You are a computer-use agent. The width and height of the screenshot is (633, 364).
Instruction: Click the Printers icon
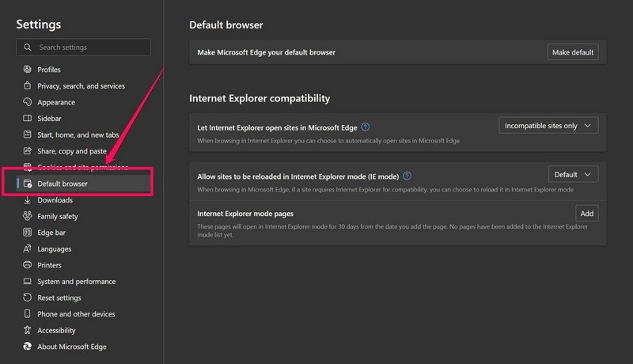pyautogui.click(x=27, y=265)
